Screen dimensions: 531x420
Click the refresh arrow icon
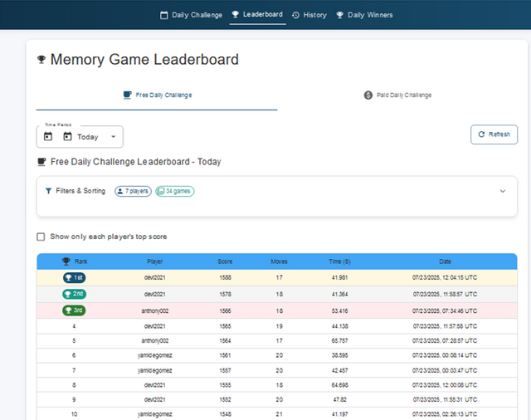481,134
